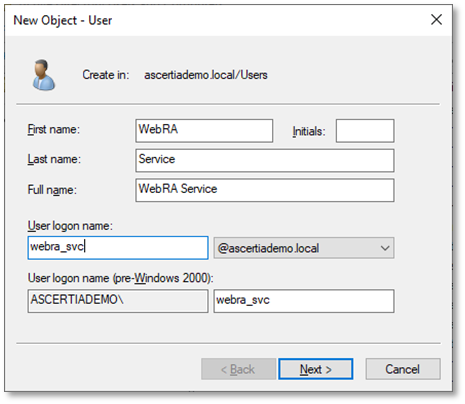This screenshot has width=465, height=404.
Task: Close the New Object - User dialog
Action: 436,20
